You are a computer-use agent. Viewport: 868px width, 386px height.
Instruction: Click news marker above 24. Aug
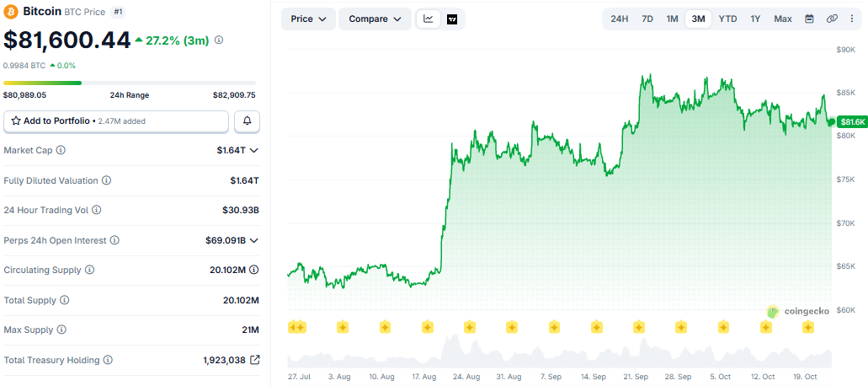pyautogui.click(x=470, y=327)
